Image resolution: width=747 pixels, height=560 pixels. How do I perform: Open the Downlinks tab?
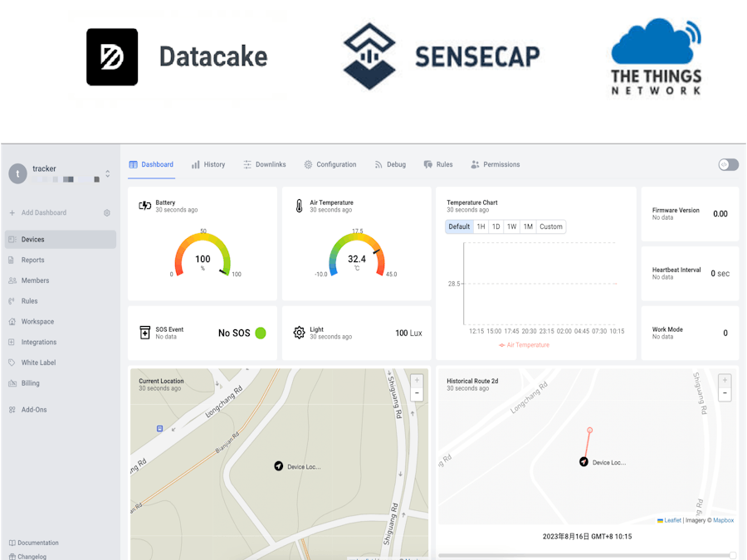[x=265, y=165]
